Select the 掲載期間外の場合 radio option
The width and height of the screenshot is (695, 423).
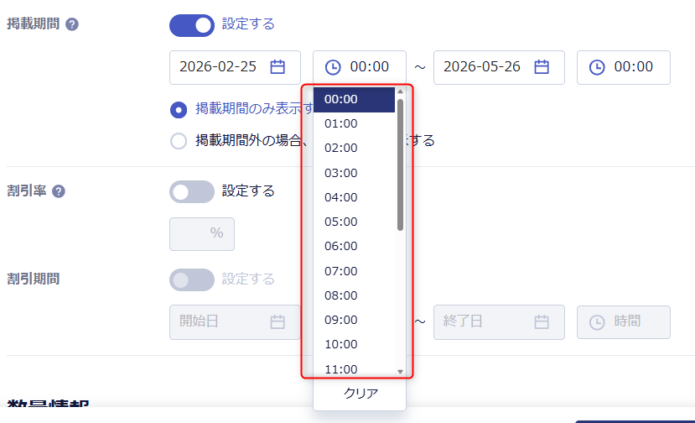click(179, 141)
